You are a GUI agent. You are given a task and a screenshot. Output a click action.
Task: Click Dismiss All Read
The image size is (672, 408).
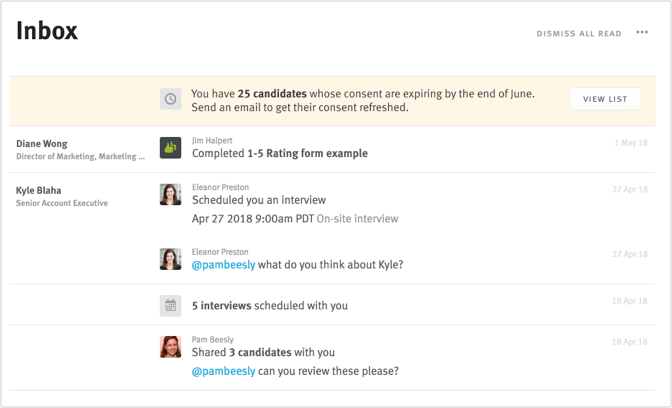click(579, 33)
